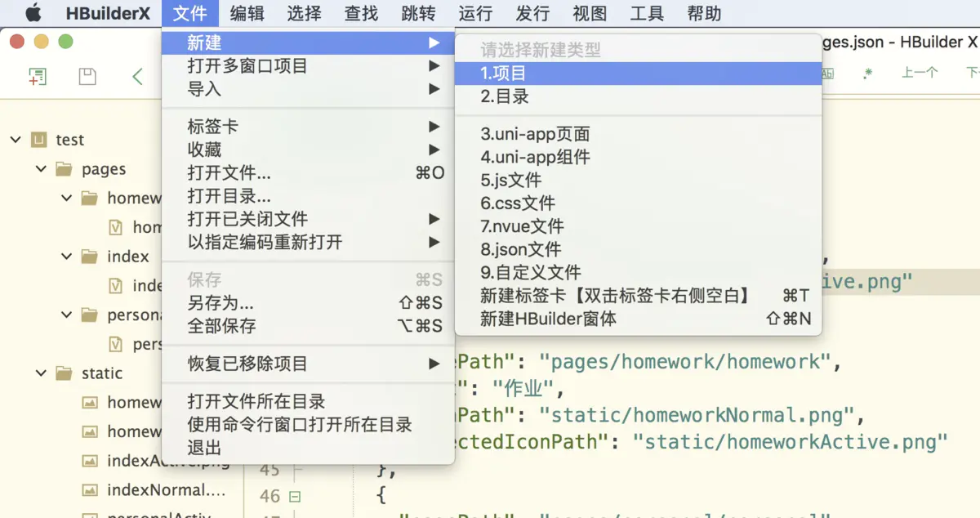Click the pages folder icon

[x=65, y=169]
